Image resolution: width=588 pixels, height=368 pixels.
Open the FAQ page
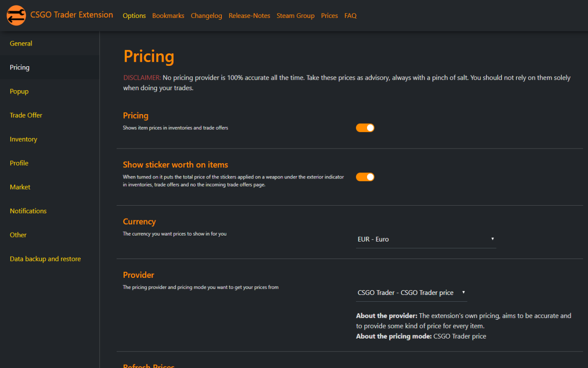(x=351, y=16)
